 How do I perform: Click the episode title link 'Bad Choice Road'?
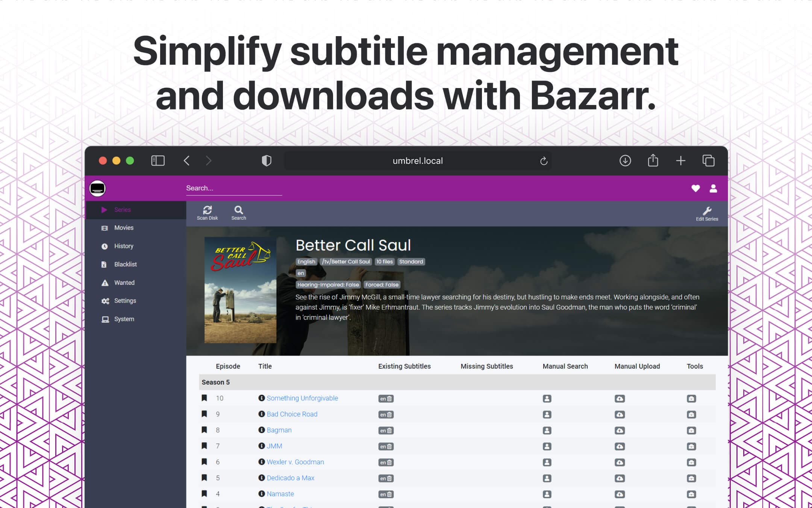(x=292, y=414)
